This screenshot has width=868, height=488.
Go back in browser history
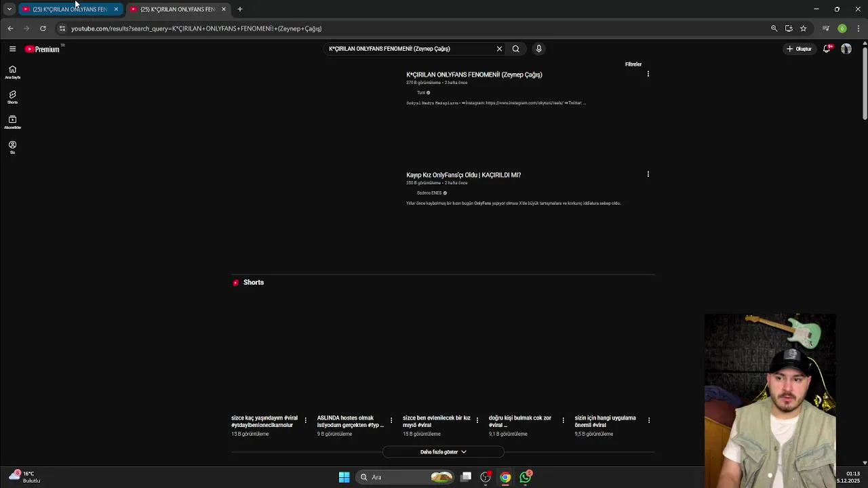point(10,28)
